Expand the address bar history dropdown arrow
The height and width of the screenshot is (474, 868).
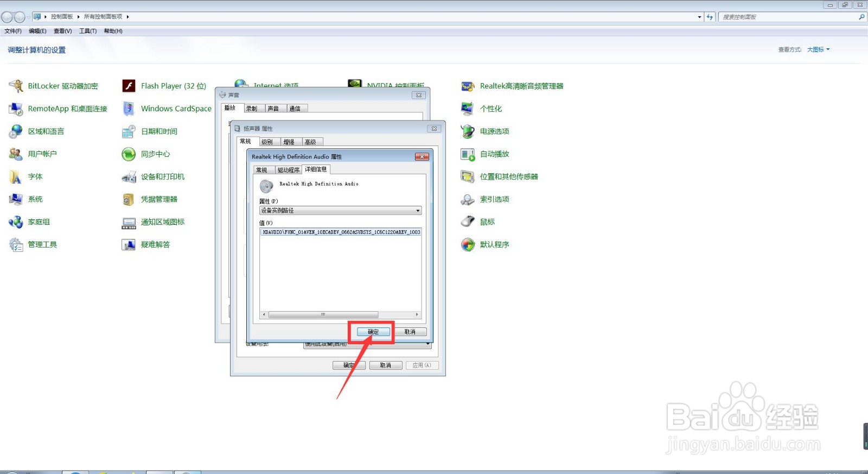pos(699,17)
